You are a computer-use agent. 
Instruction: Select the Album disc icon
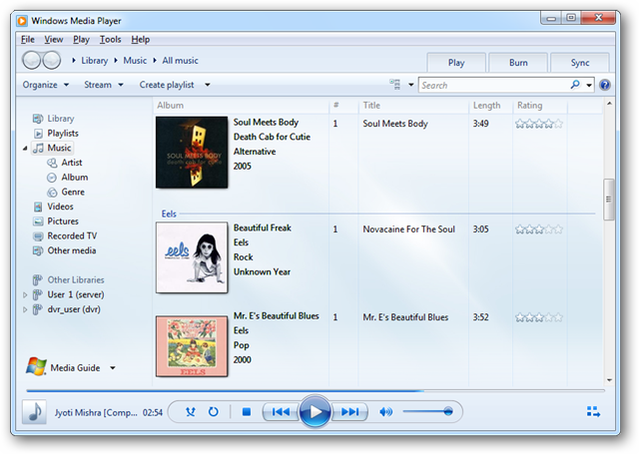(x=52, y=177)
